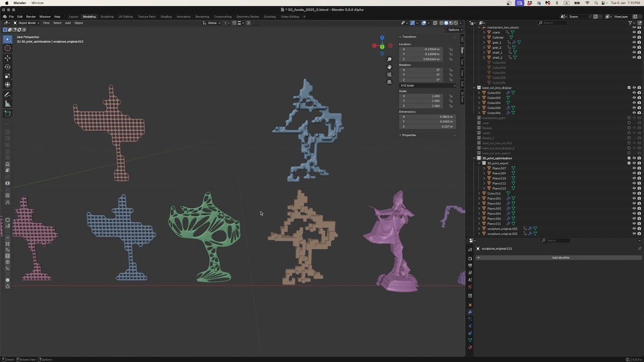Select the Move tool in toolbar

coord(8,58)
